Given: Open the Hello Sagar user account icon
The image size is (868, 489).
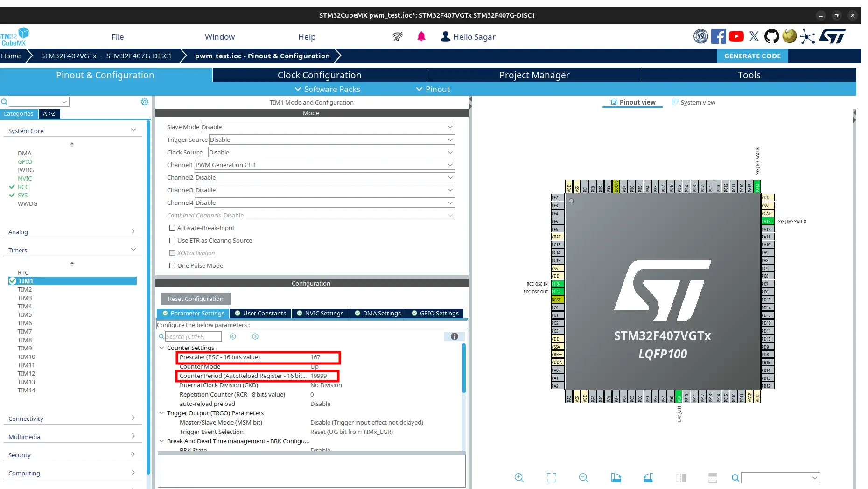Looking at the screenshot, I should click(446, 36).
